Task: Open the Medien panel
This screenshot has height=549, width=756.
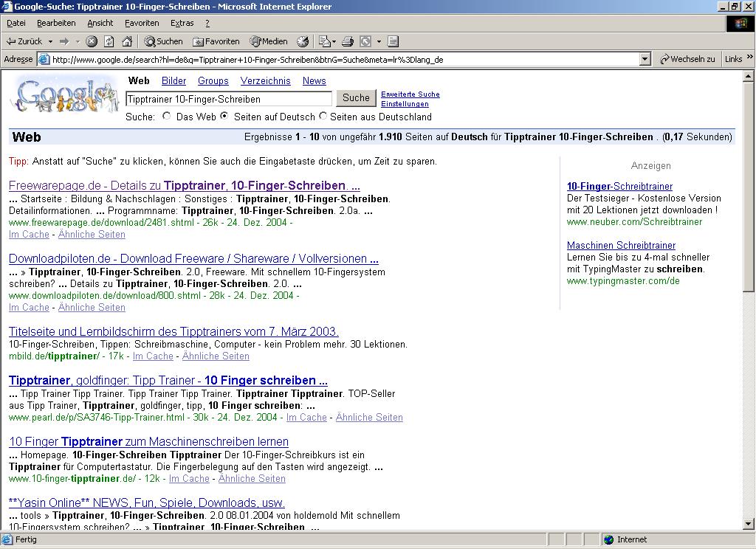Action: tap(269, 41)
